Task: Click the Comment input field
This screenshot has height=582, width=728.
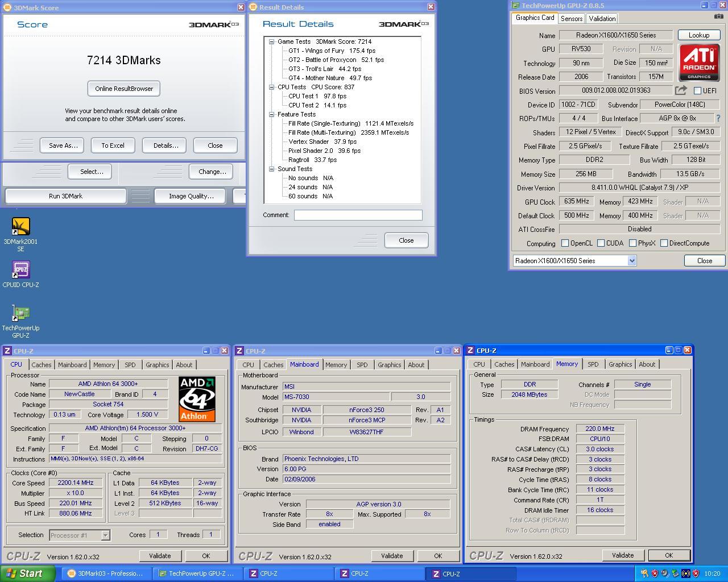Action: (x=358, y=215)
